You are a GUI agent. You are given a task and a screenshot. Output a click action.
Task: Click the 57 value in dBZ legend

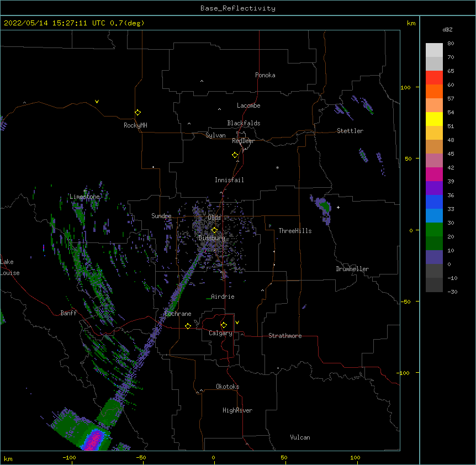click(x=451, y=99)
